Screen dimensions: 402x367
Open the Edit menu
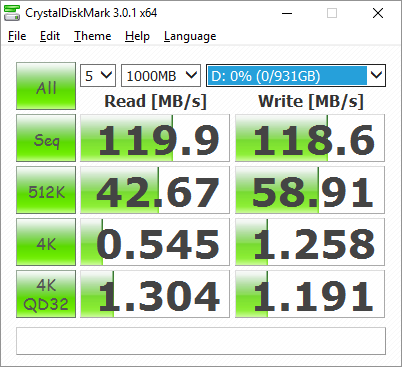tap(50, 36)
